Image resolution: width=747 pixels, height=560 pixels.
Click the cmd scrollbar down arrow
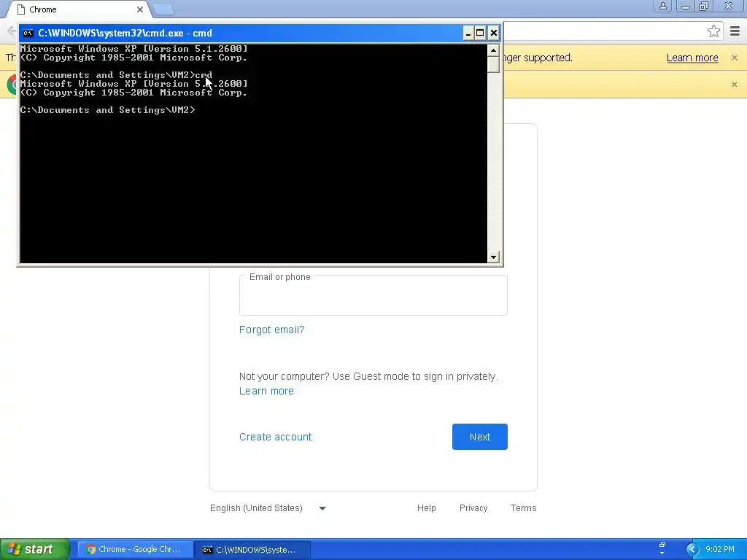coord(493,257)
